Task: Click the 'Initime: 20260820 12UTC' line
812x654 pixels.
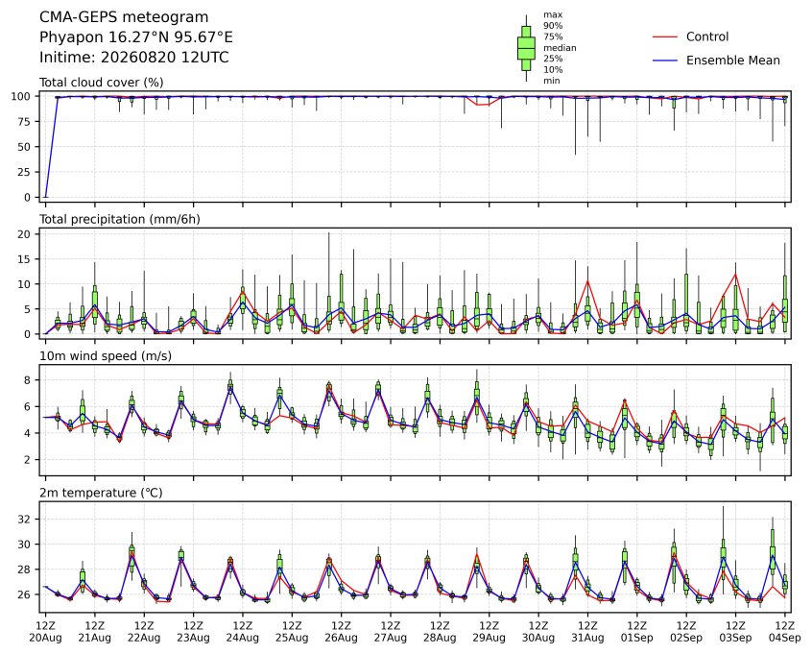Action: (x=134, y=57)
